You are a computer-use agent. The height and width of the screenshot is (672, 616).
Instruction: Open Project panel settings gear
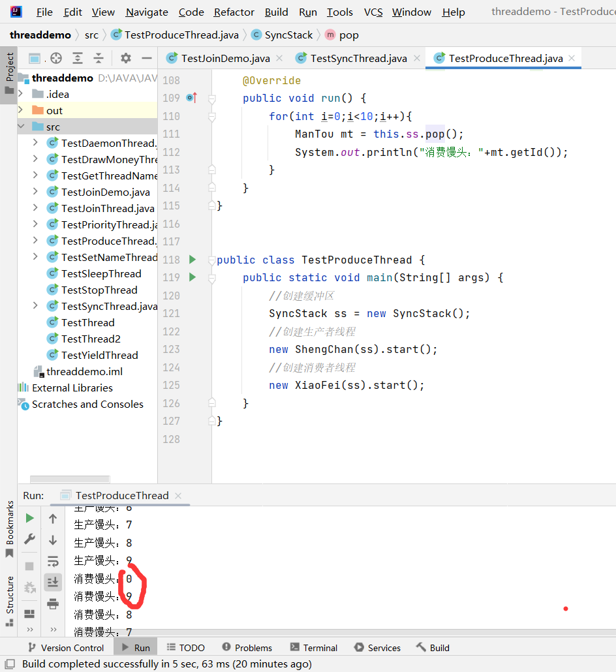(125, 58)
